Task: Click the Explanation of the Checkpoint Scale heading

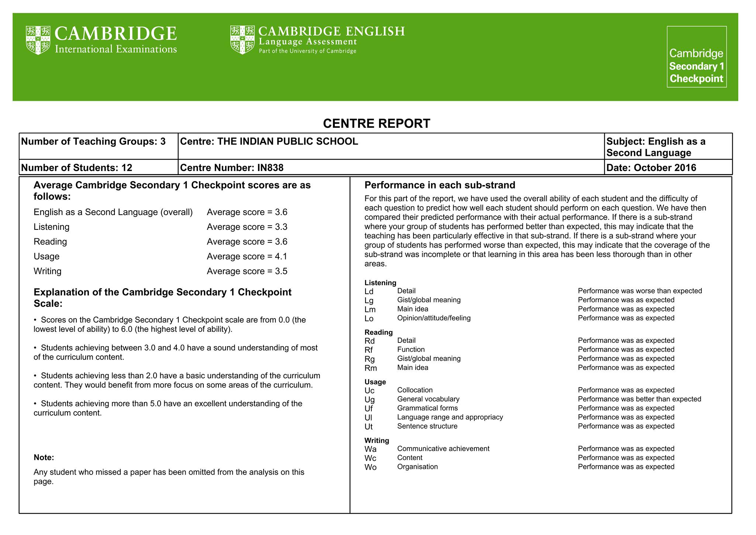Action: [x=162, y=298]
